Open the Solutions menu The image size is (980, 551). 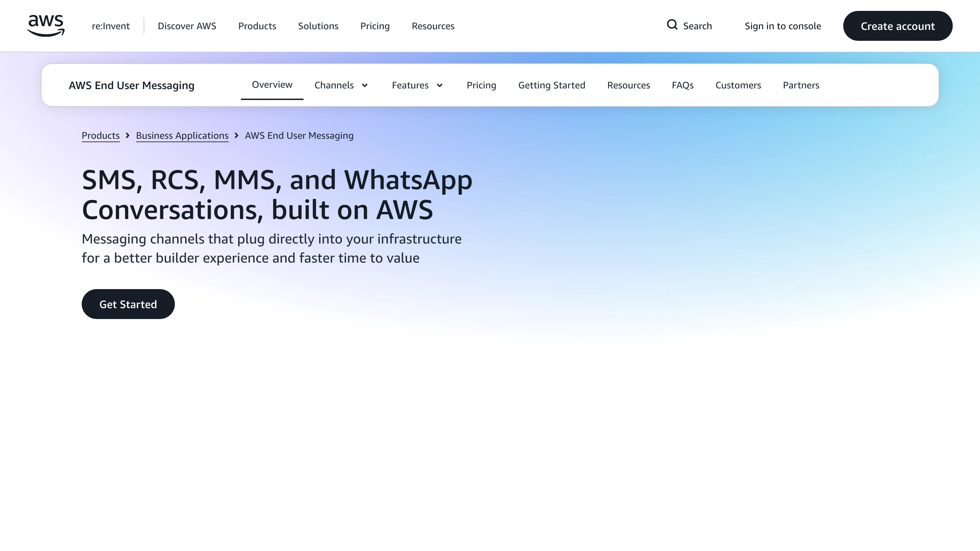click(x=318, y=26)
